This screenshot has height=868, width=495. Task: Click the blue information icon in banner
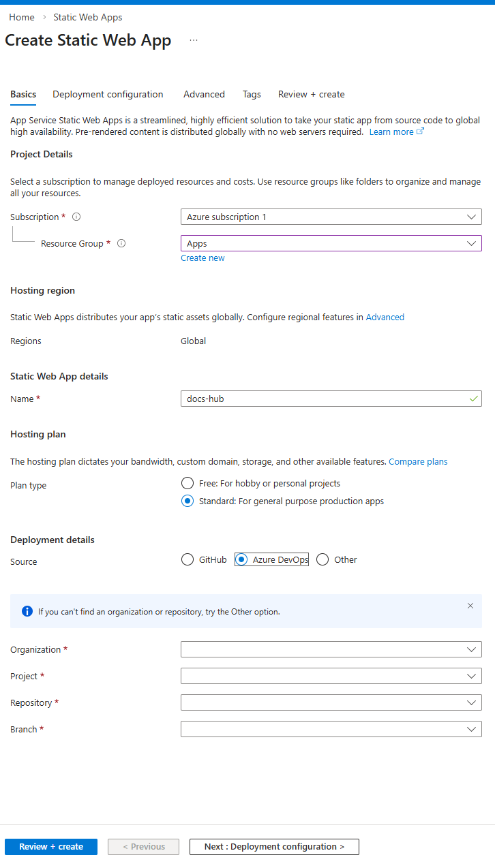pyautogui.click(x=27, y=612)
